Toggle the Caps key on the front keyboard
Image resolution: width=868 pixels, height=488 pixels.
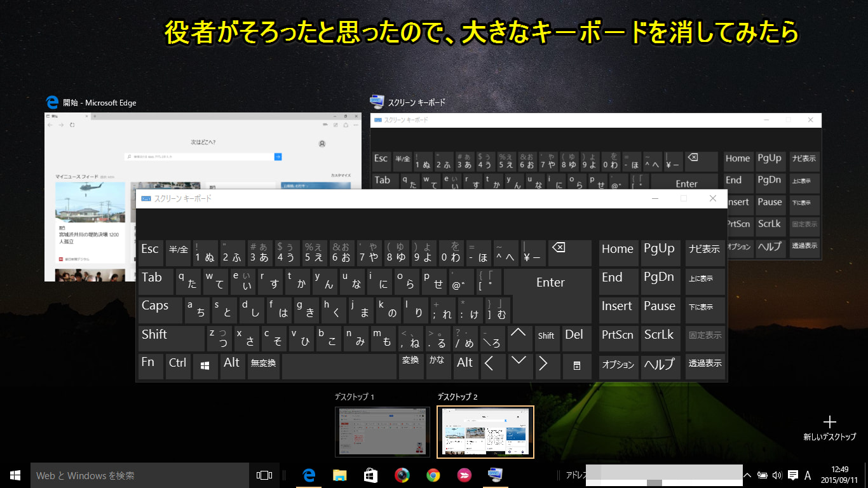[x=160, y=309]
